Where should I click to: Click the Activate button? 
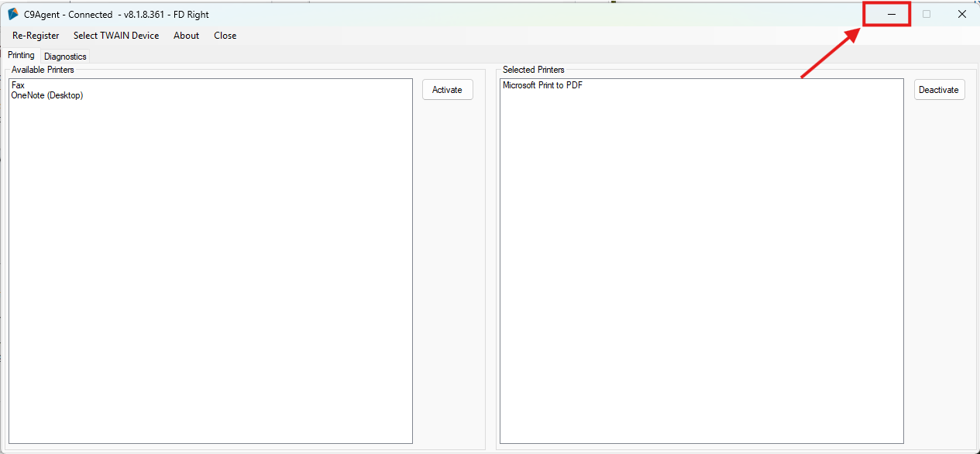tap(448, 90)
